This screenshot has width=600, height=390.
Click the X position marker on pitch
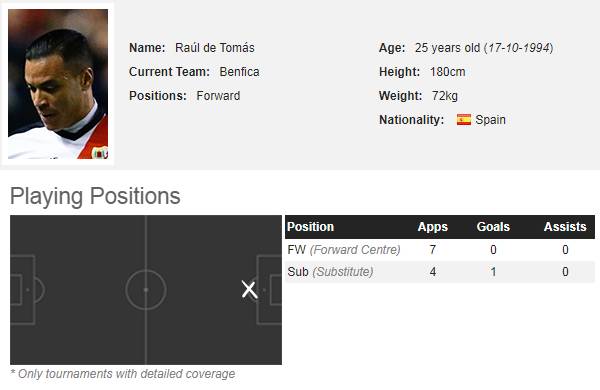pyautogui.click(x=249, y=290)
